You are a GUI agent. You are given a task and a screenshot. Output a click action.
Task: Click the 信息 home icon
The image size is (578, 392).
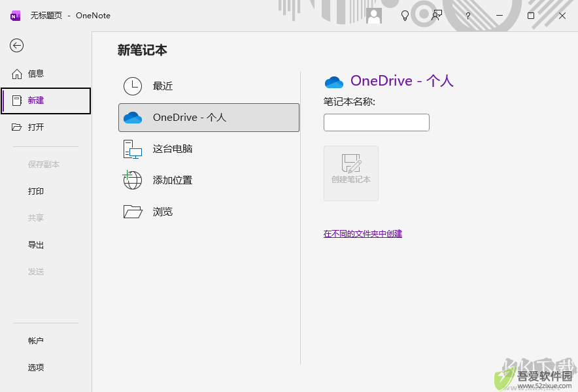click(x=17, y=74)
